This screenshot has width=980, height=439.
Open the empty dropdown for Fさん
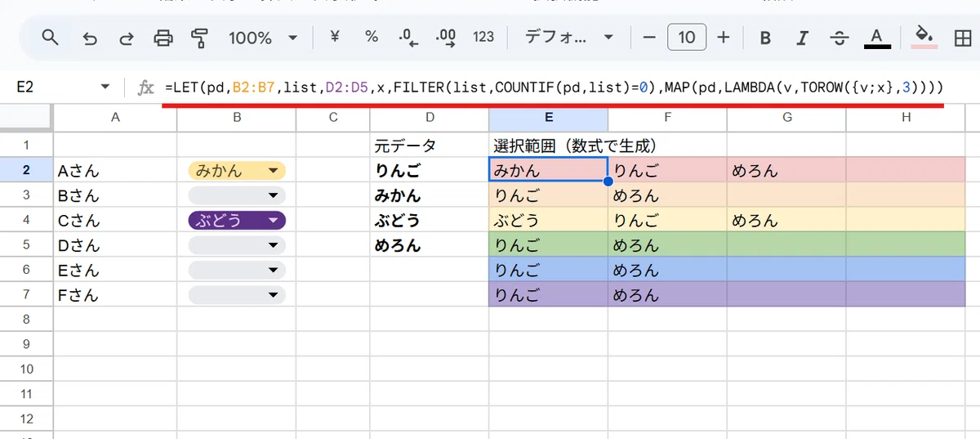(x=237, y=294)
